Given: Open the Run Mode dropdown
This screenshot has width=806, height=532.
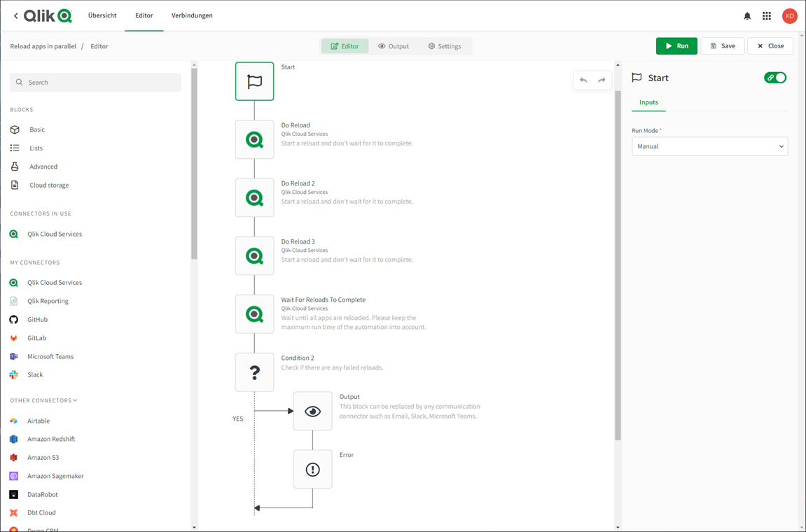Looking at the screenshot, I should click(x=709, y=146).
